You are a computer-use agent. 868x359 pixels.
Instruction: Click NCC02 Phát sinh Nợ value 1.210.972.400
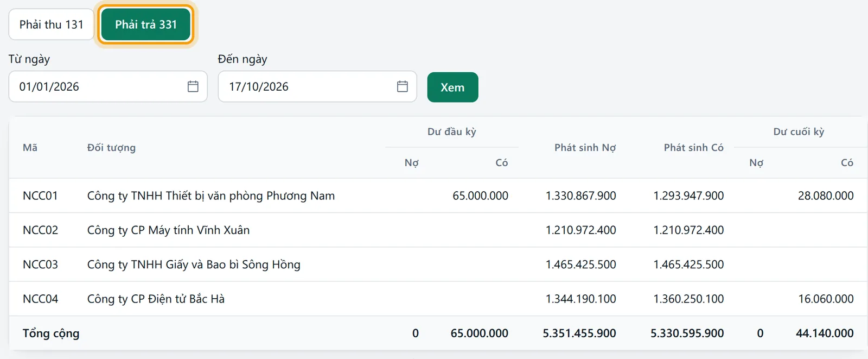[580, 230]
